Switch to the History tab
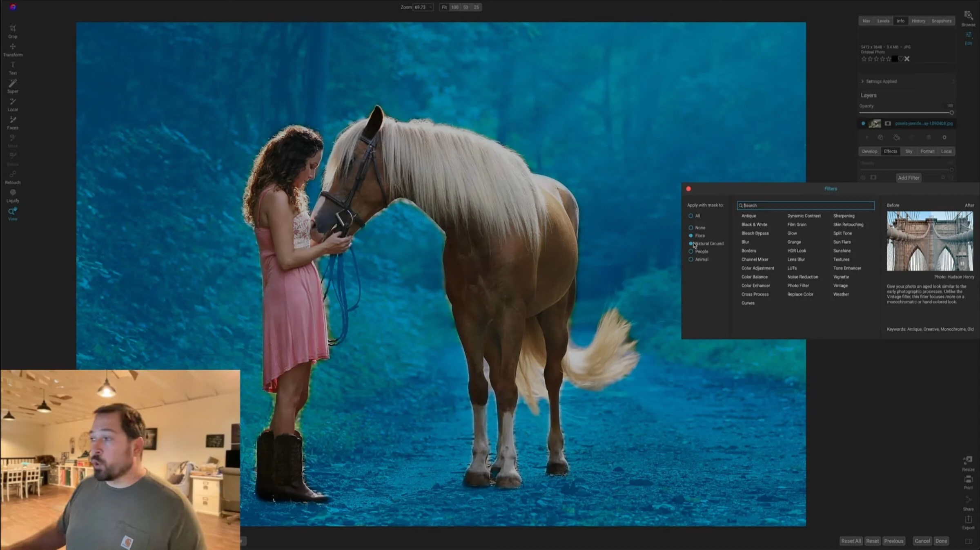This screenshot has width=980, height=550. click(x=918, y=21)
